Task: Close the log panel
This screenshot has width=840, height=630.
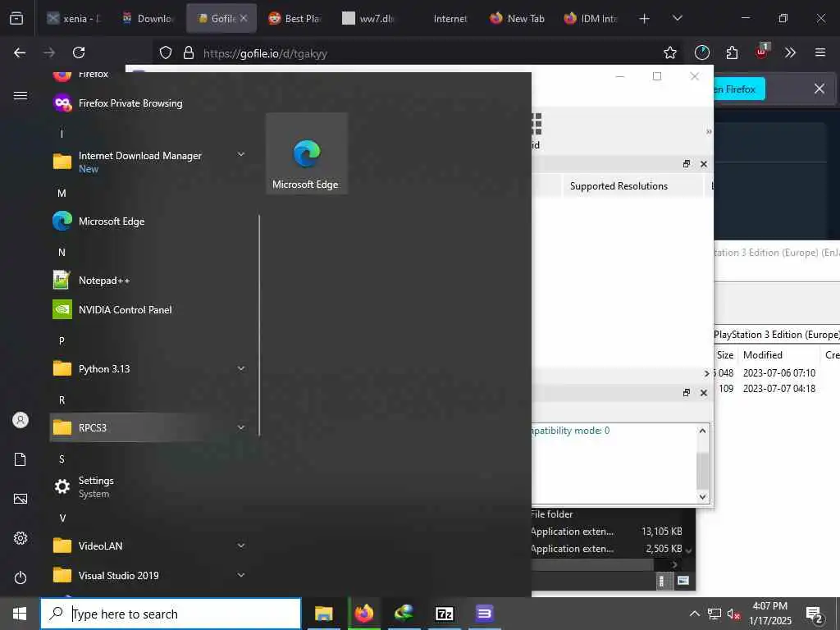Action: pyautogui.click(x=704, y=393)
